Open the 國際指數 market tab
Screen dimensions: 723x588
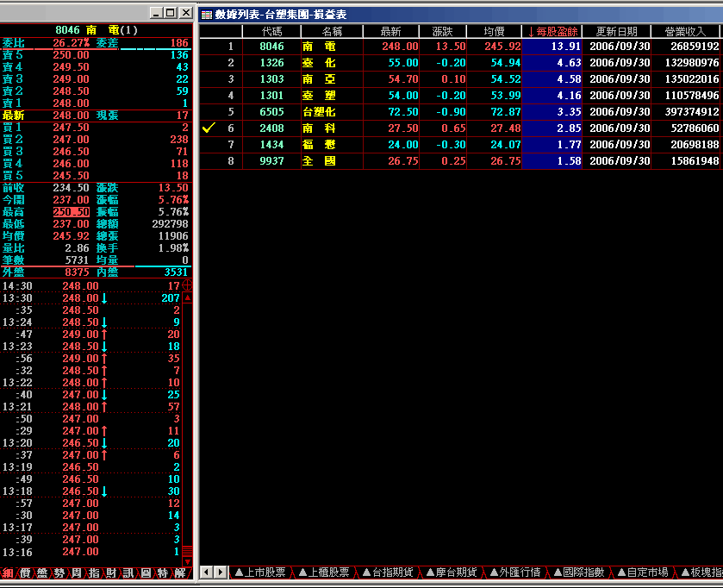pos(579,572)
